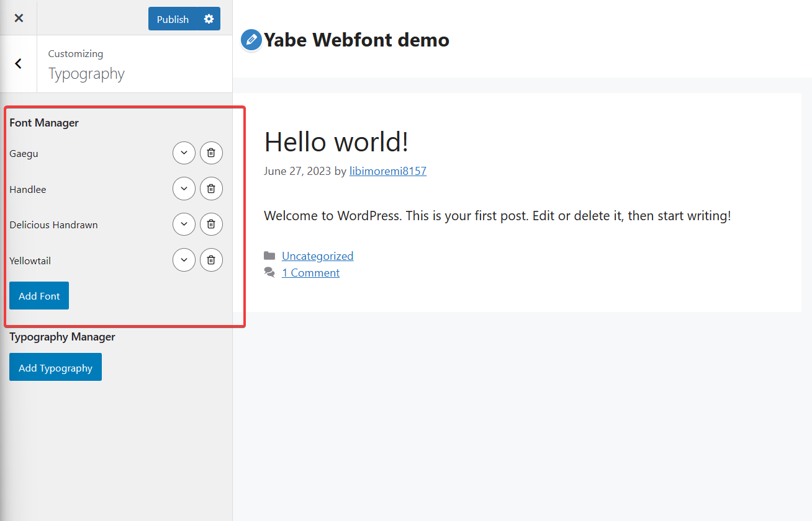This screenshot has width=812, height=521.
Task: Close the Customizer with the X icon
Action: tap(19, 18)
